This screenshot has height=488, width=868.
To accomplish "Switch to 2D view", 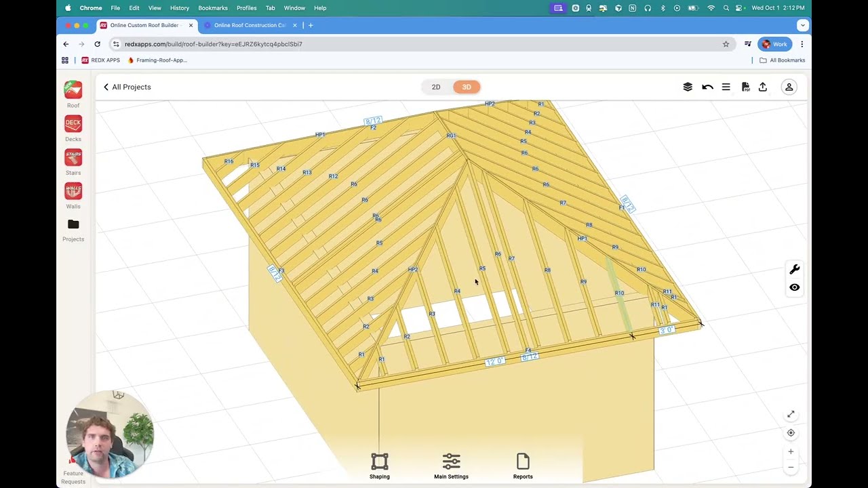I will tap(436, 87).
